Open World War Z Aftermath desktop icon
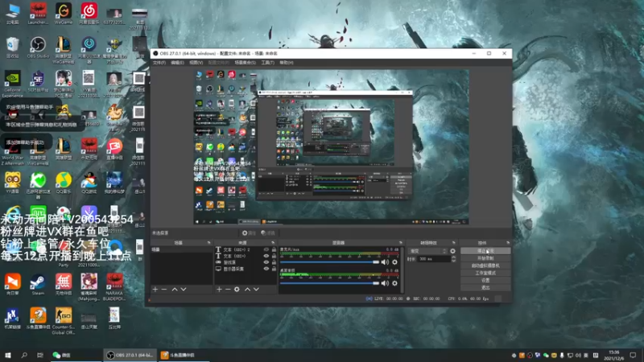Screen dimensions: 644x362 coord(12,151)
